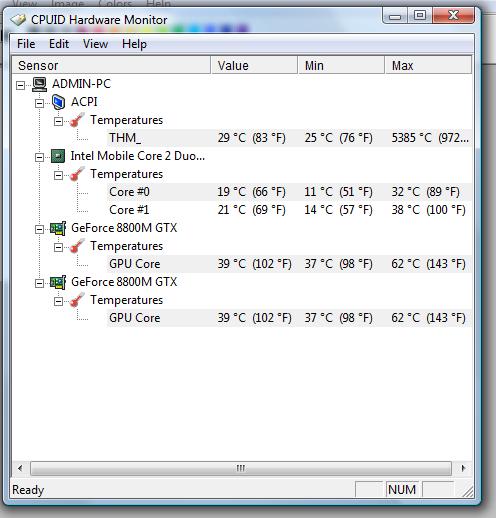Viewport: 496px width, 518px height.
Task: Open the View menu
Action: click(95, 44)
